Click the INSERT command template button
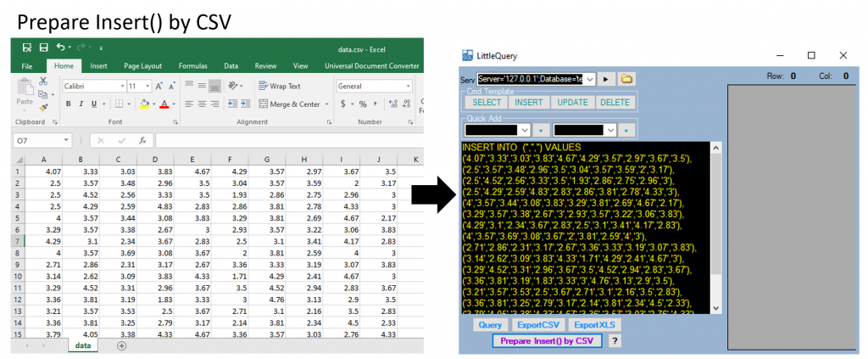868x359 pixels. [x=530, y=103]
